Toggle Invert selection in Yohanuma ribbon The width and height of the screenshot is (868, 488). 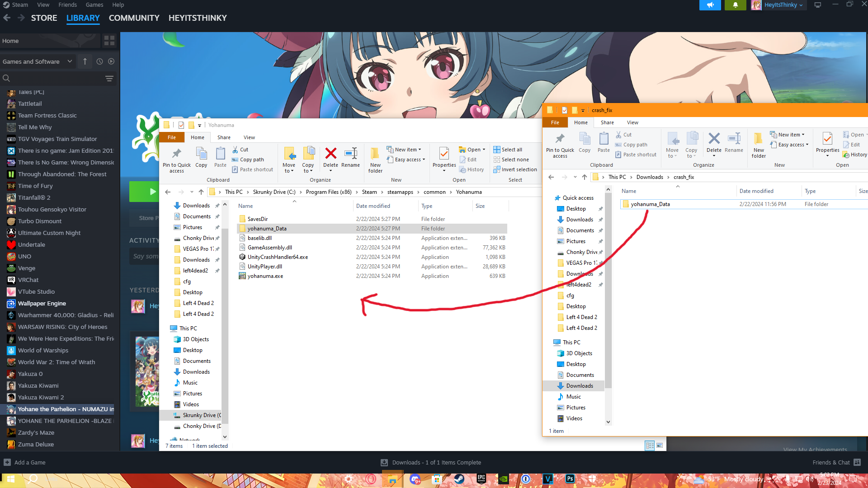(515, 169)
